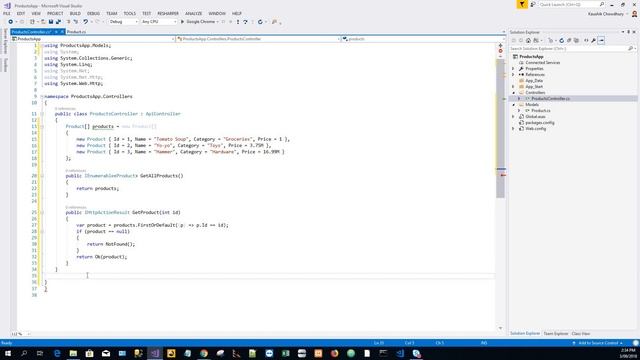This screenshot has height=360, width=640.
Task: Click the Windows Start button
Action: pos(8,353)
